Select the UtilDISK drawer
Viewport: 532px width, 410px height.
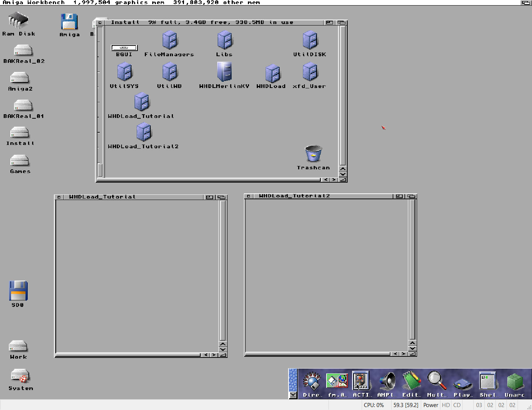click(310, 40)
